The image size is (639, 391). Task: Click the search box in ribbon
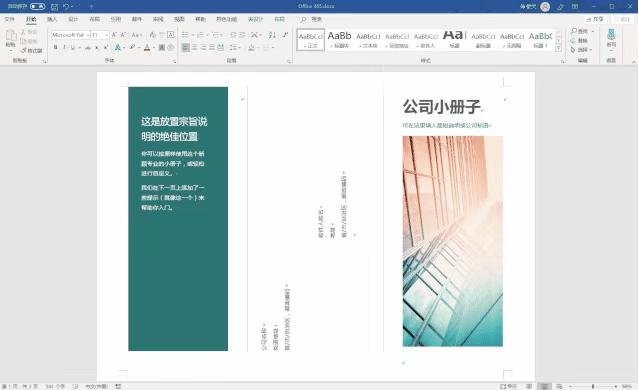point(312,19)
